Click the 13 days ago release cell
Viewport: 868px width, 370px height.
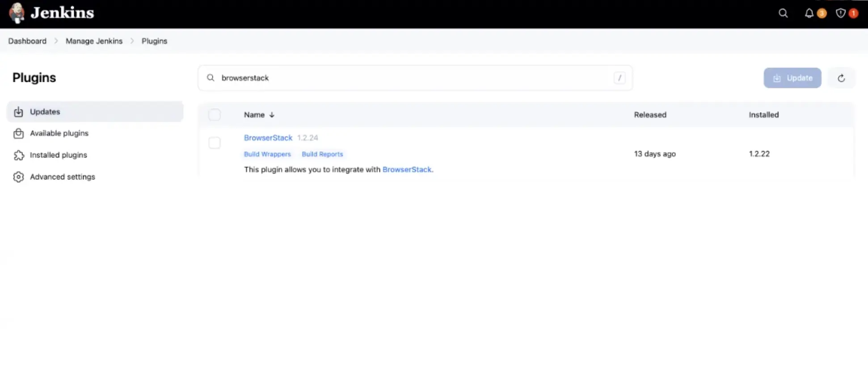click(655, 154)
